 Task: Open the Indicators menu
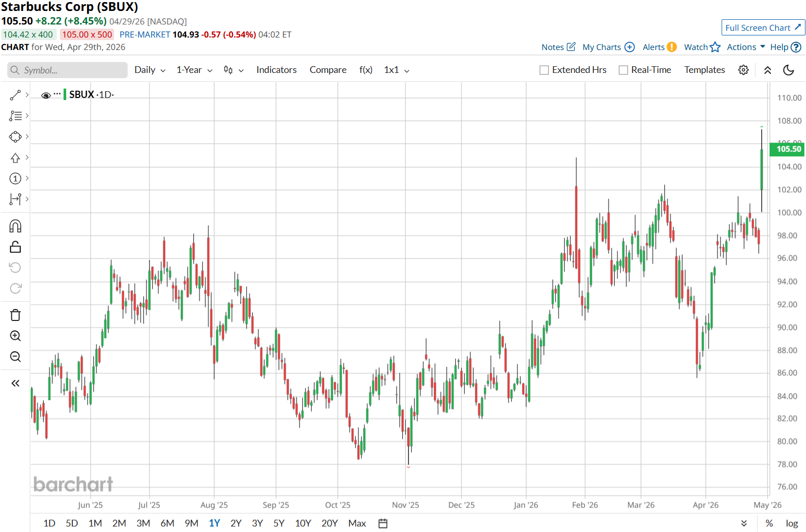[276, 70]
